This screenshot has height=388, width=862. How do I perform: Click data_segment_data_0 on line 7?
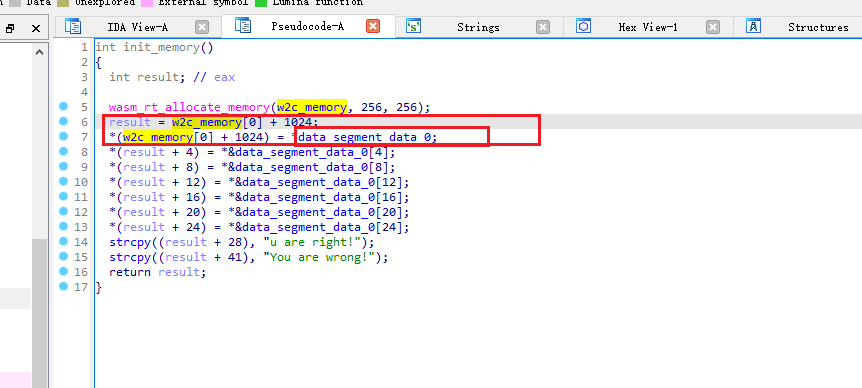(x=364, y=137)
